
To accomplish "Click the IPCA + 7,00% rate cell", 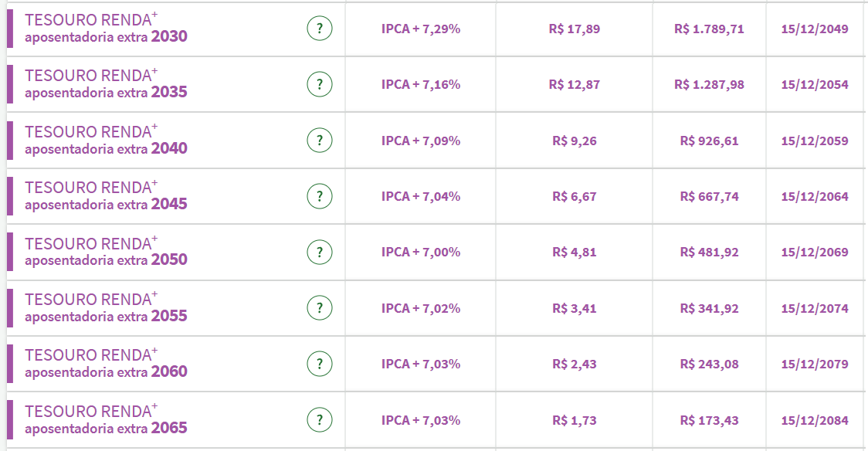I will coord(421,252).
